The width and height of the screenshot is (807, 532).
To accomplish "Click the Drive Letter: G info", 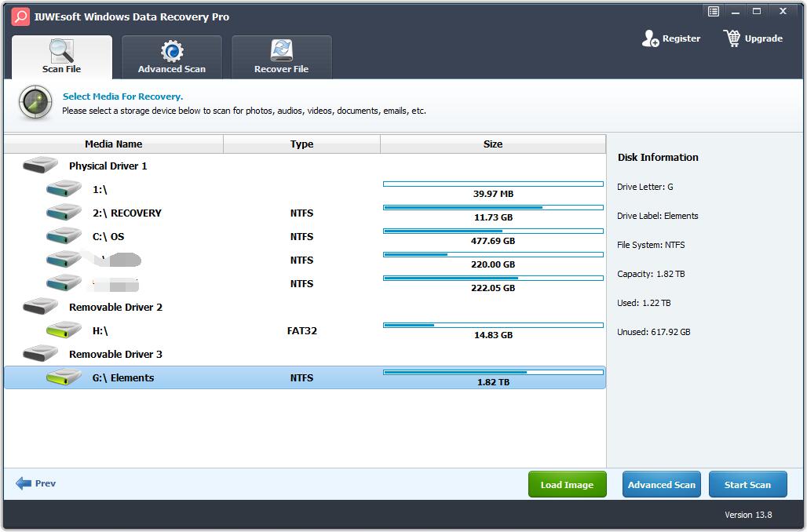I will tap(645, 187).
